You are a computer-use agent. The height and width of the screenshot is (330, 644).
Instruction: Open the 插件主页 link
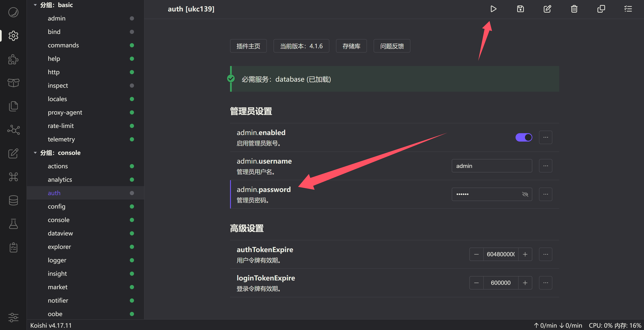coord(248,46)
